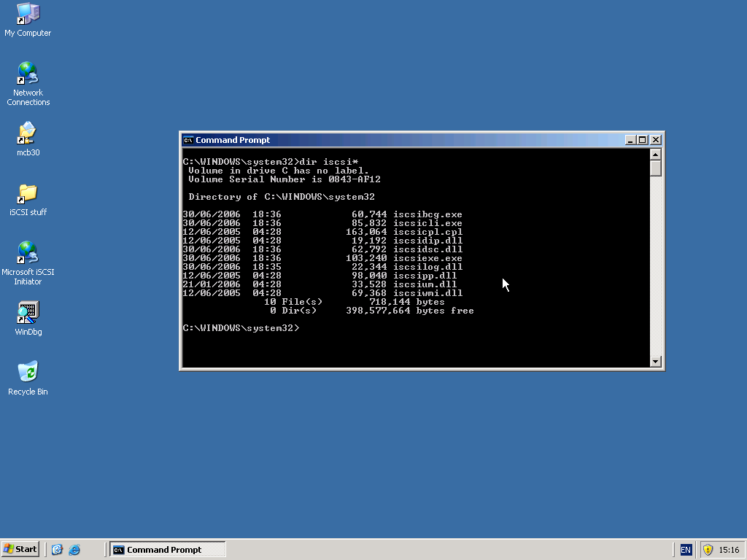Image resolution: width=747 pixels, height=560 pixels.
Task: Open the EN language bar indicator
Action: (x=686, y=550)
